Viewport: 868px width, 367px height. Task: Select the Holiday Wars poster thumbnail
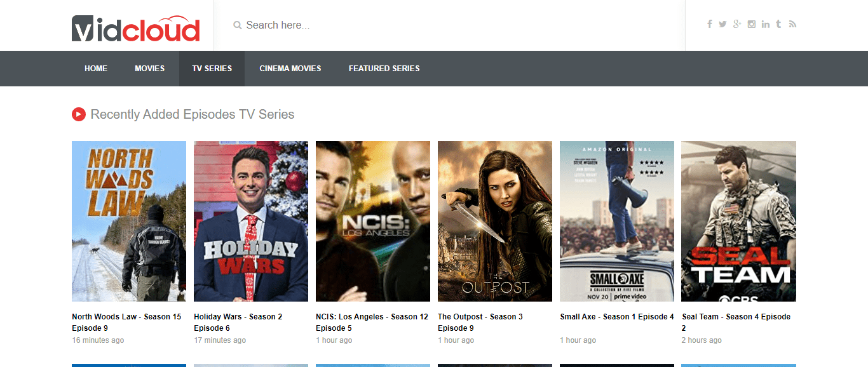[251, 221]
